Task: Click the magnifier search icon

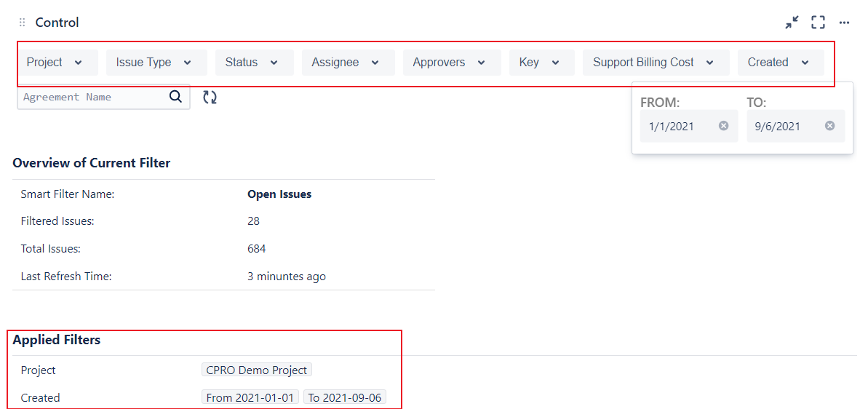Action: tap(175, 97)
